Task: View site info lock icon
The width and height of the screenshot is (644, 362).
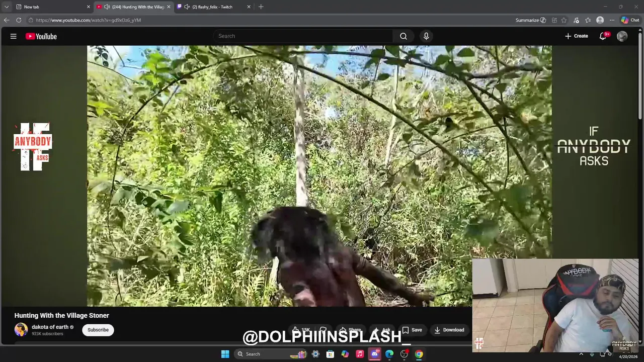Action: [x=31, y=20]
